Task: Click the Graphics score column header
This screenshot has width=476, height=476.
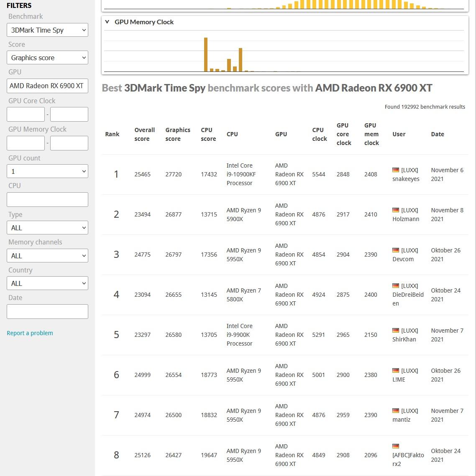Action: 178,134
